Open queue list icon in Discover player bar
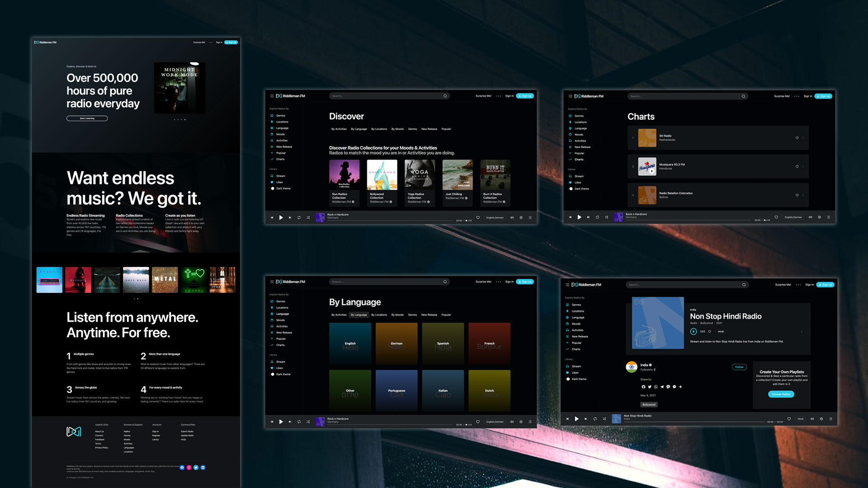Image resolution: width=868 pixels, height=488 pixels. click(530, 217)
